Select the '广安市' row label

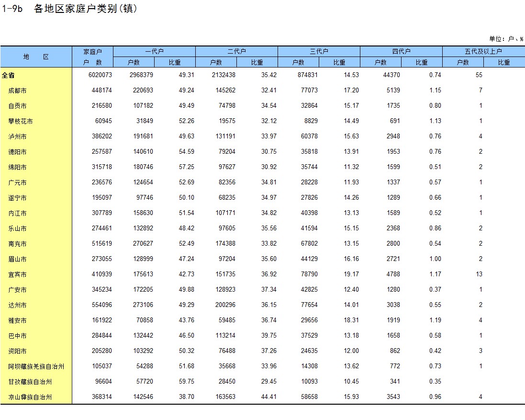pyautogui.click(x=17, y=290)
